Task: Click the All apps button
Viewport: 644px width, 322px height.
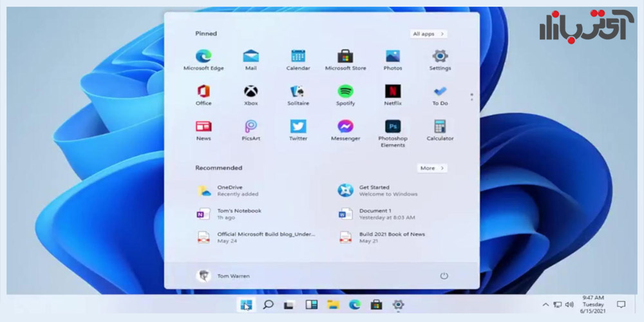Action: 428,34
